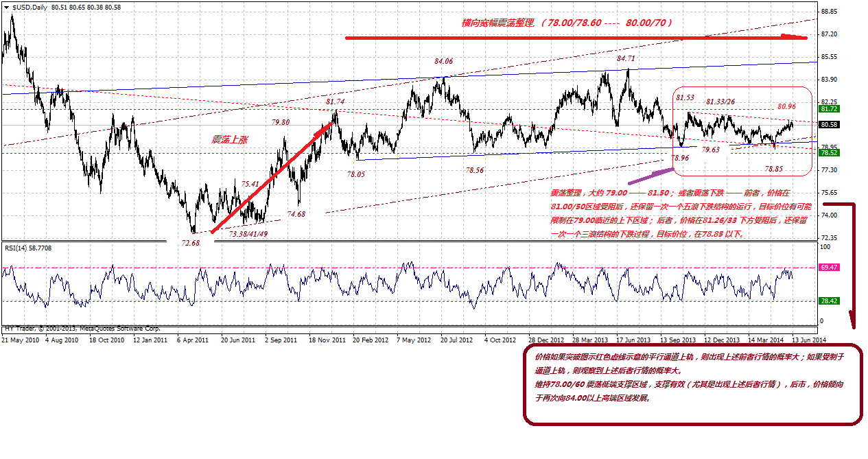Select the 80.96 label
Viewport: 868px width, 459px height.
click(x=786, y=106)
